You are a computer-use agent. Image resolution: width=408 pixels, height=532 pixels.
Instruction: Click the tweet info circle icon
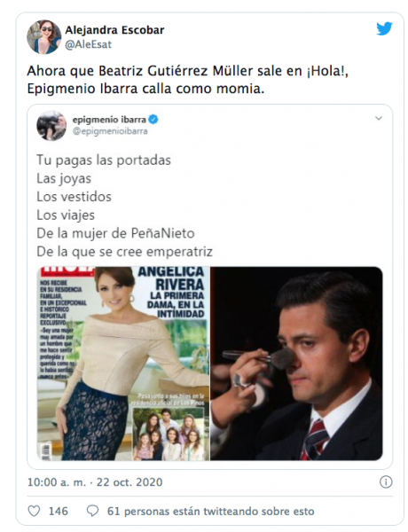386,481
